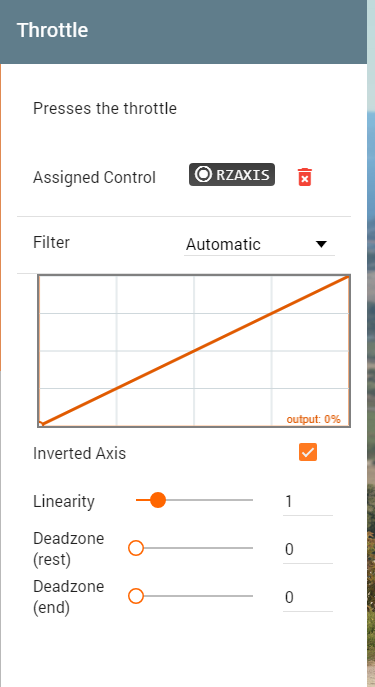Click the output 0% readout on graph
Viewport: 375px width, 687px height.
point(313,419)
